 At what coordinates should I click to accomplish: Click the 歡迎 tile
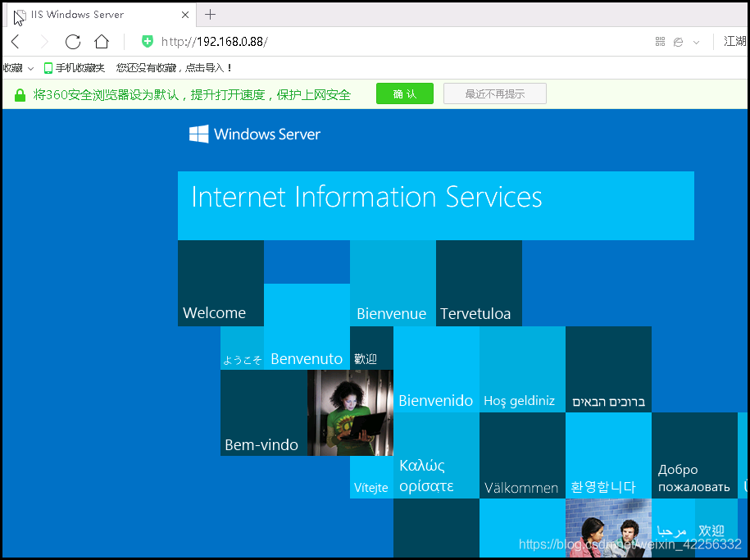371,348
